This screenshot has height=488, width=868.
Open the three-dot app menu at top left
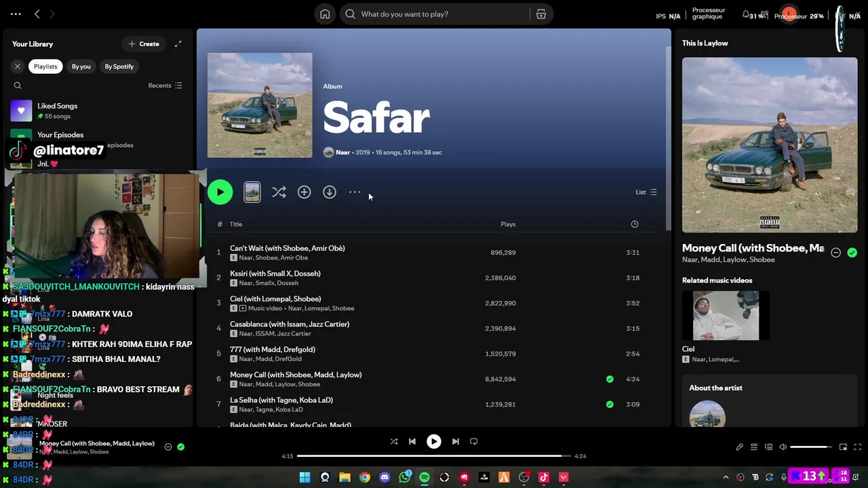pos(16,14)
